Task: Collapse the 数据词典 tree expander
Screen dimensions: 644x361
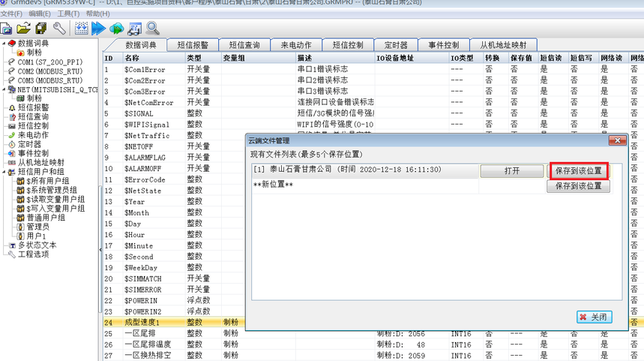Action: [x=4, y=44]
